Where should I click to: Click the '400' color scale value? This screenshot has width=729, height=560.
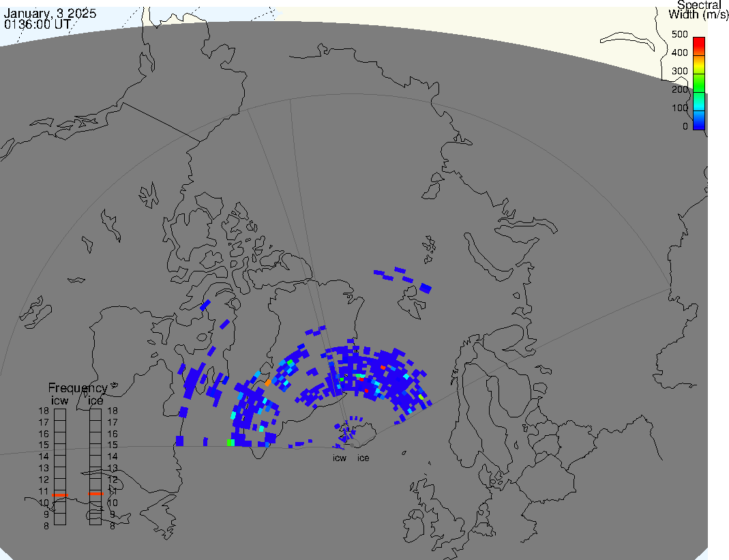(679, 53)
